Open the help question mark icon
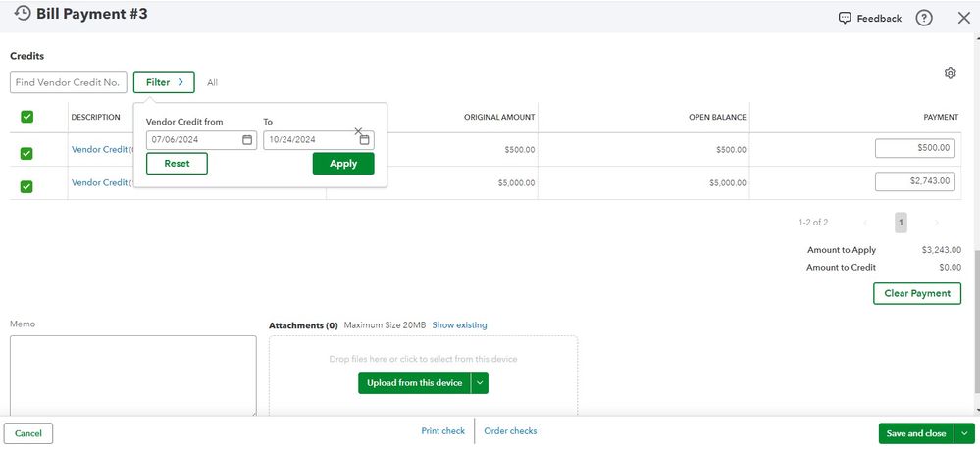 923,18
